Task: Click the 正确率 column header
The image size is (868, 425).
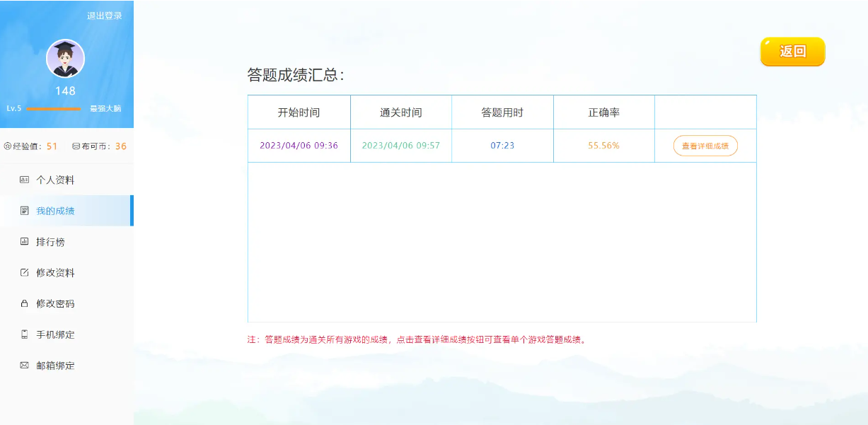Action: click(x=603, y=112)
